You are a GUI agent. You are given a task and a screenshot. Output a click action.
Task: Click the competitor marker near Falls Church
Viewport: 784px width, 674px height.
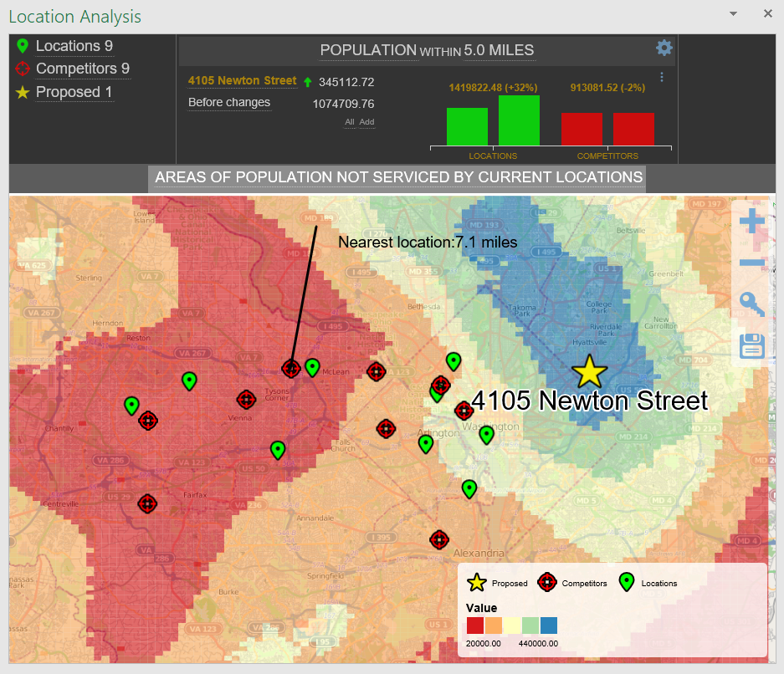[x=386, y=429]
